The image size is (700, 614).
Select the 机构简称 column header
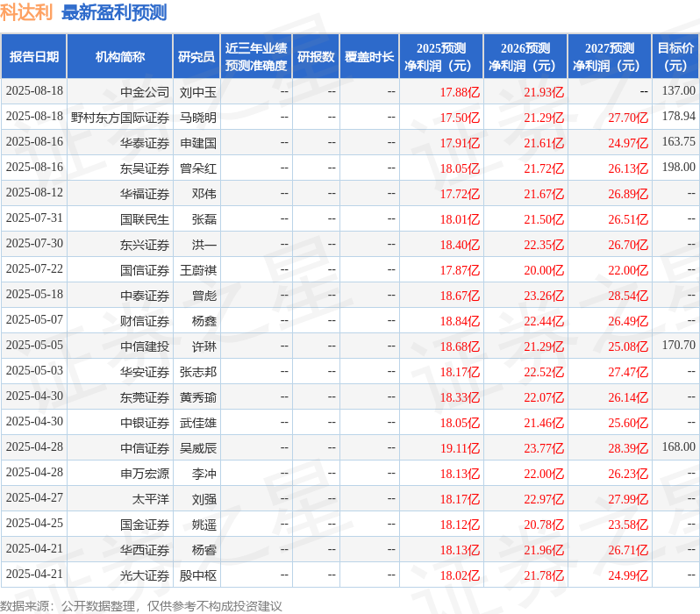point(119,57)
